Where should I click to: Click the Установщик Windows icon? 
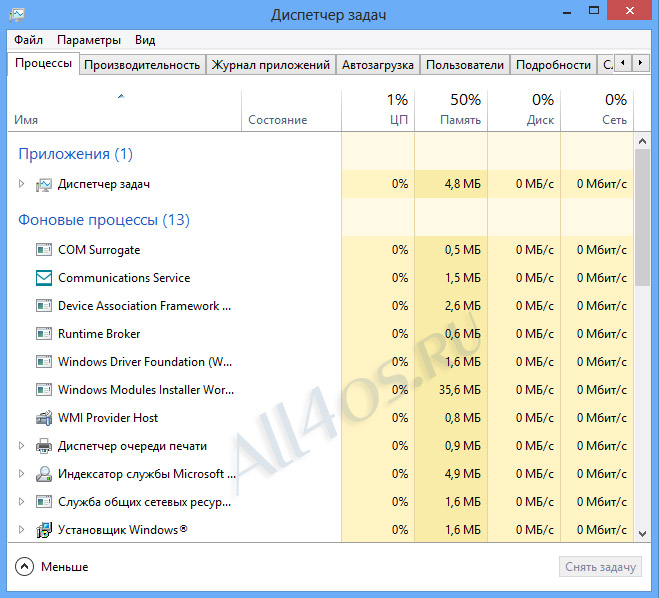44,530
